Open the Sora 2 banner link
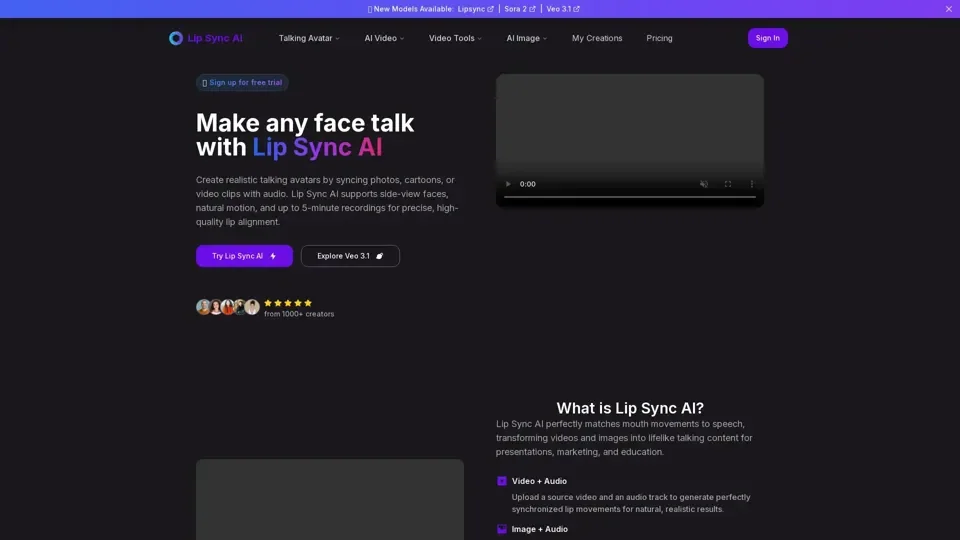This screenshot has height=540, width=960. coord(520,9)
